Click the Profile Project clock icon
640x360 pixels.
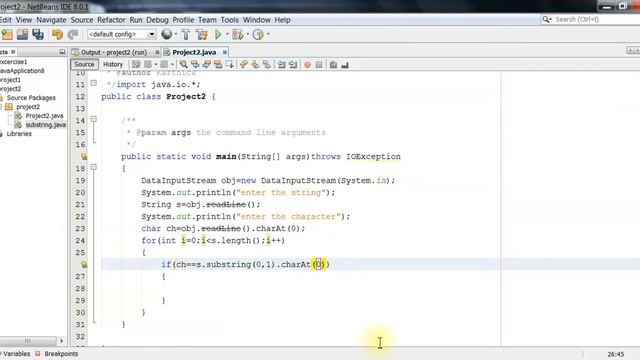[x=258, y=35]
